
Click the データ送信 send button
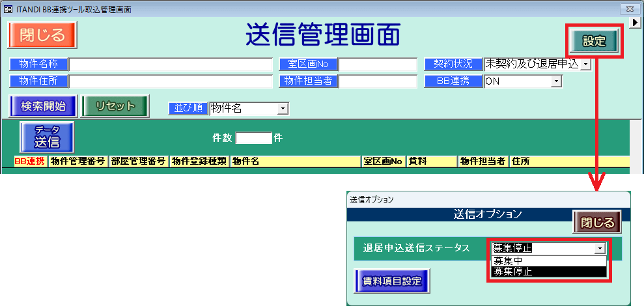pyautogui.click(x=47, y=136)
